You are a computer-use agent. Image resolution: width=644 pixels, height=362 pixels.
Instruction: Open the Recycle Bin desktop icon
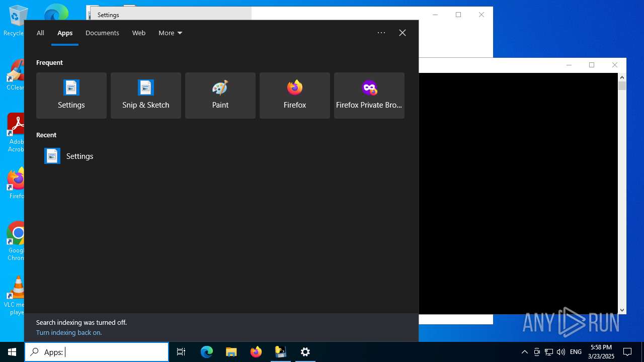coord(15,21)
